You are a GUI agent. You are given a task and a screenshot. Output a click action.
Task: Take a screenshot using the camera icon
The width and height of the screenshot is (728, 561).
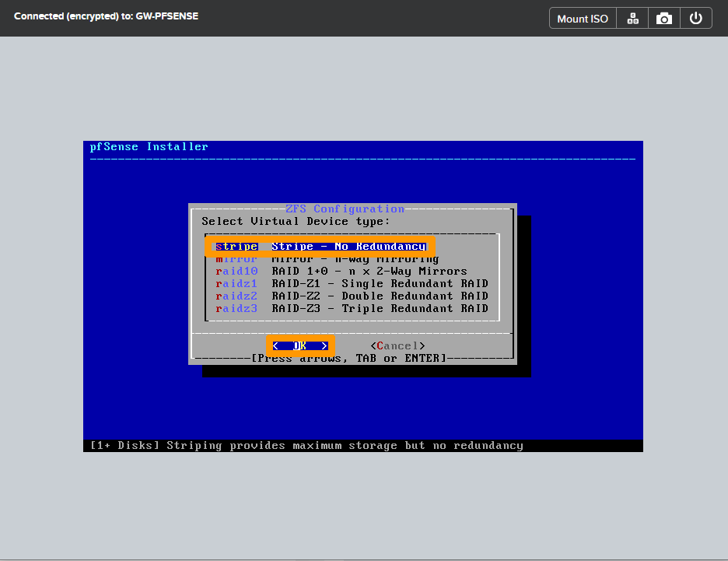(663, 17)
